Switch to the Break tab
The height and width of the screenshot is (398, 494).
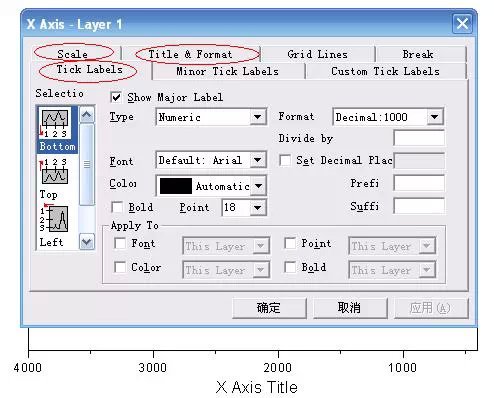[x=418, y=54]
